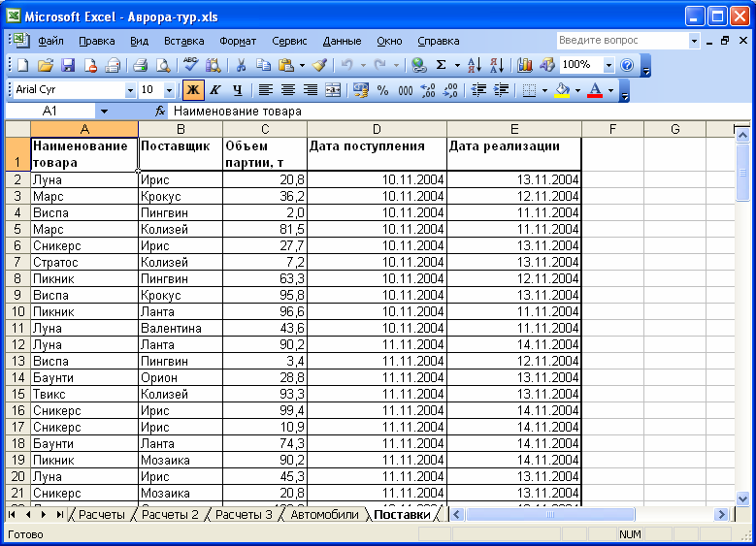The width and height of the screenshot is (756, 546).
Task: Switch to the Расчеты 3 sheet tab
Action: (244, 515)
